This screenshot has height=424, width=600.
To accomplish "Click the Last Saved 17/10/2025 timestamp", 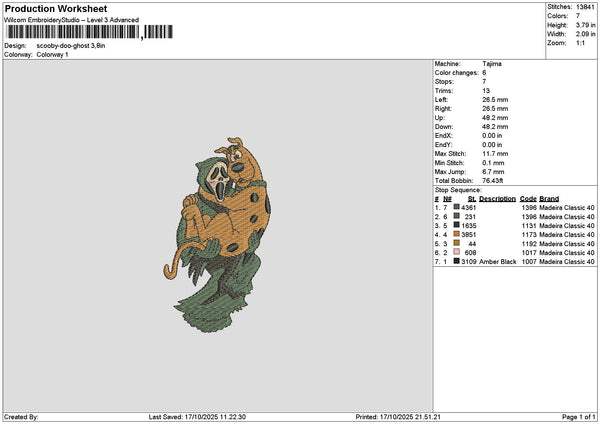I will coord(197,417).
